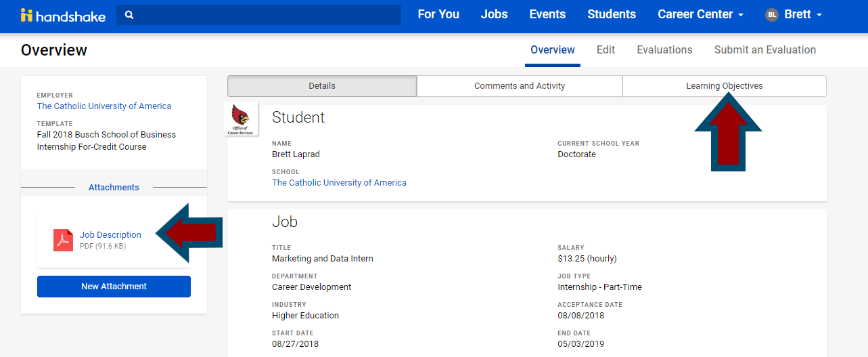
Task: Open the Events section
Action: point(547,14)
